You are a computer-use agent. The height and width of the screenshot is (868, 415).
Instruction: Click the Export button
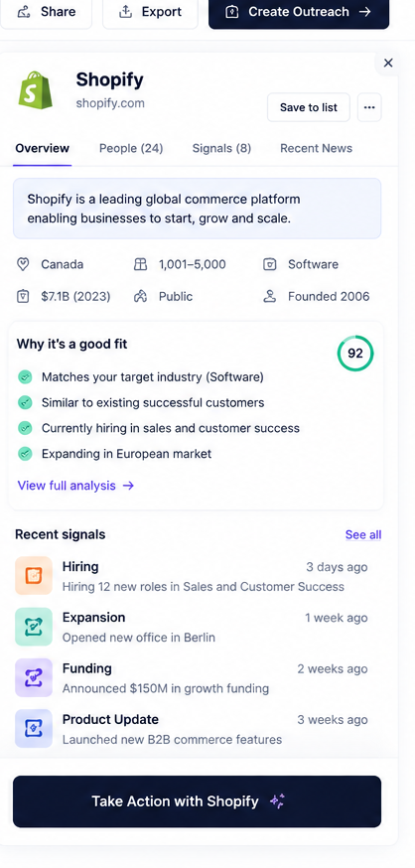[x=150, y=12]
